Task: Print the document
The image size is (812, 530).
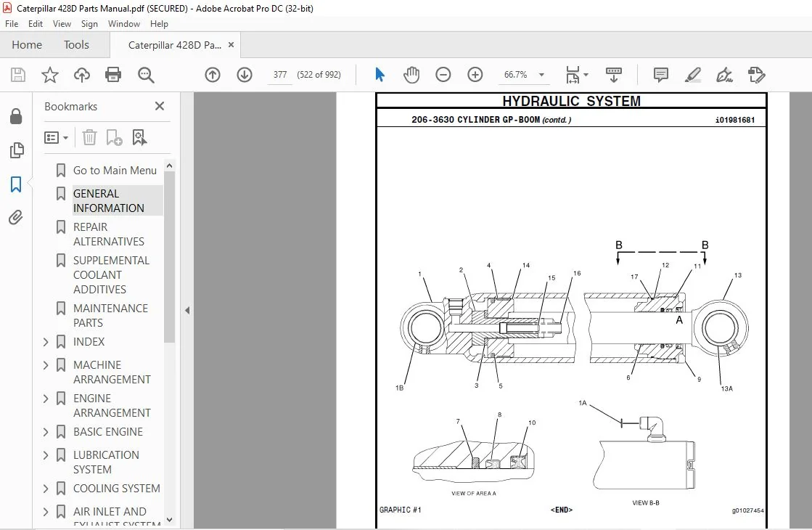Action: pyautogui.click(x=113, y=75)
